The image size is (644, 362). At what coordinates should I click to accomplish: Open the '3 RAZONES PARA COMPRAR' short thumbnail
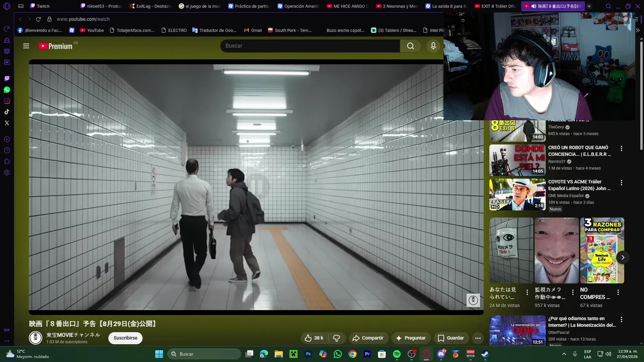click(602, 250)
